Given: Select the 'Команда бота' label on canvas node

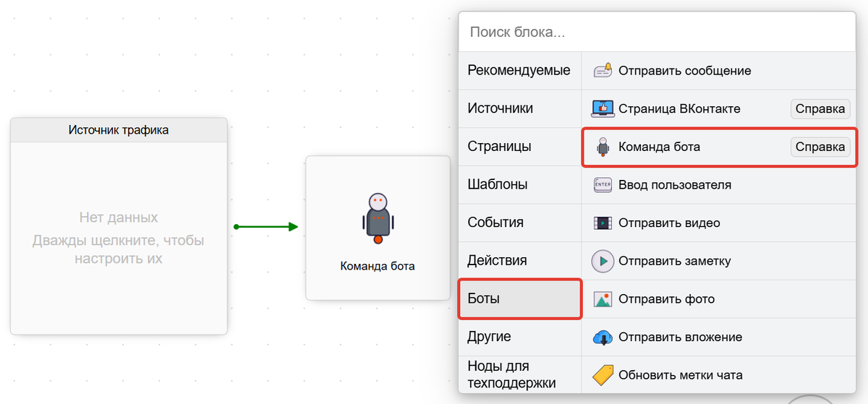Looking at the screenshot, I should 378,266.
